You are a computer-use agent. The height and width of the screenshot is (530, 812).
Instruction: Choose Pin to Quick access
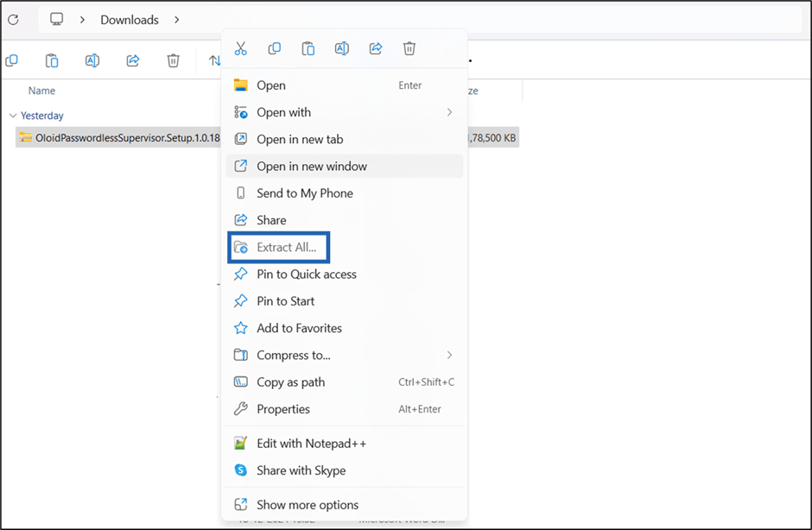345,274
